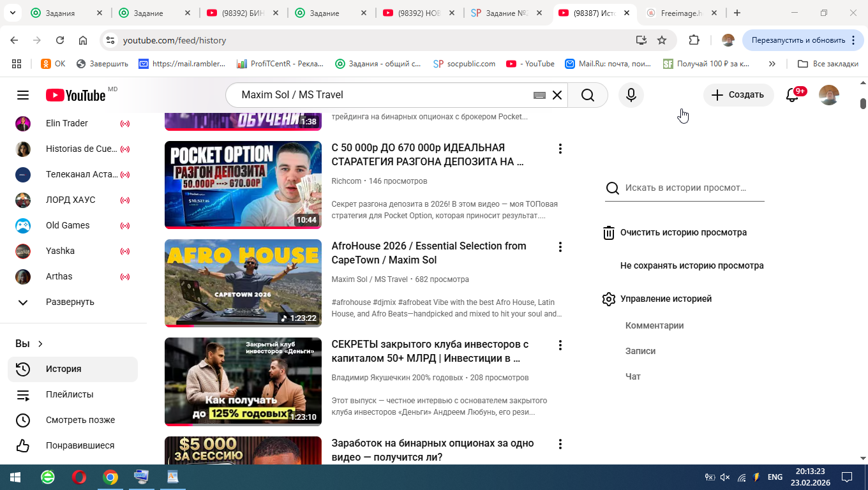Bookmark this page with the star
868x490 pixels.
pyautogui.click(x=662, y=40)
